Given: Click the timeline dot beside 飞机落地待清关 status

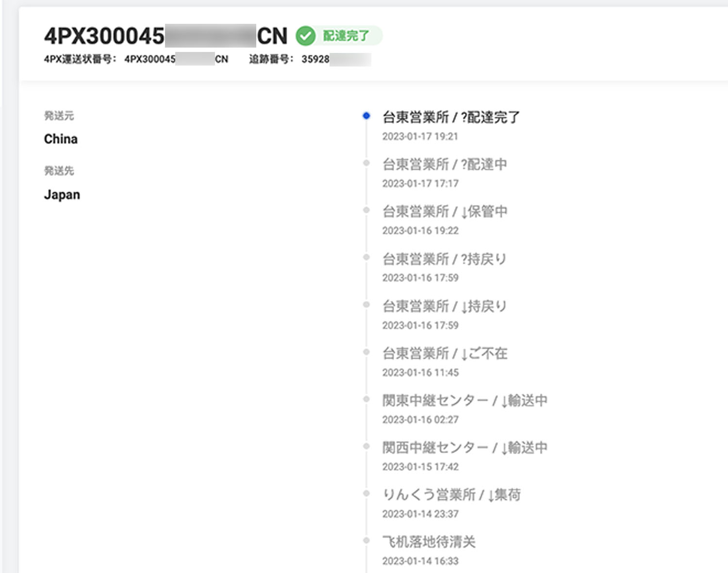Looking at the screenshot, I should (x=366, y=540).
